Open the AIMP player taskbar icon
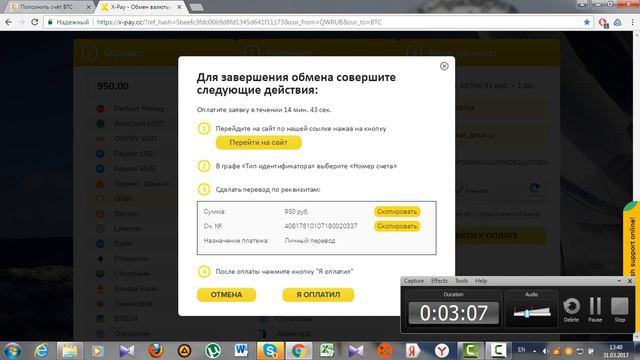 [x=184, y=351]
